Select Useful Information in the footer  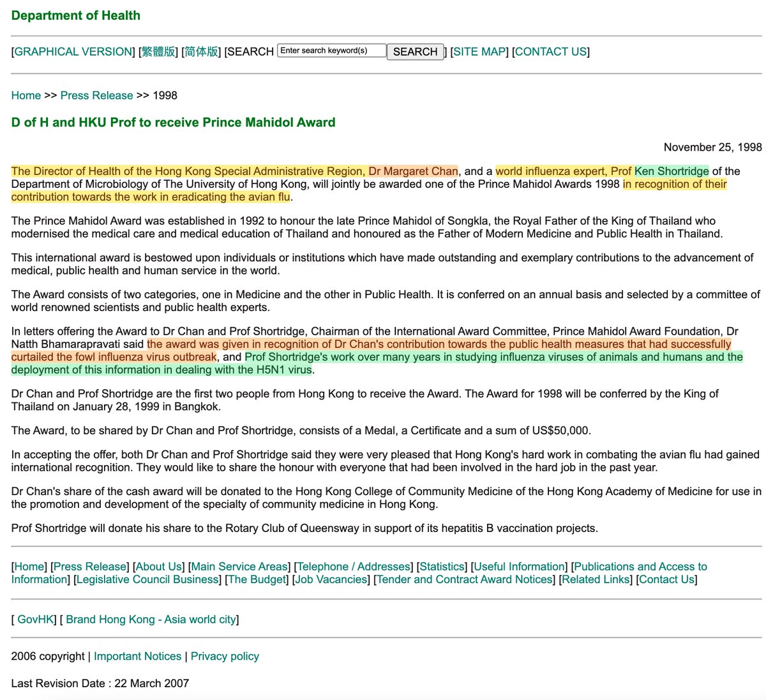pos(520,567)
